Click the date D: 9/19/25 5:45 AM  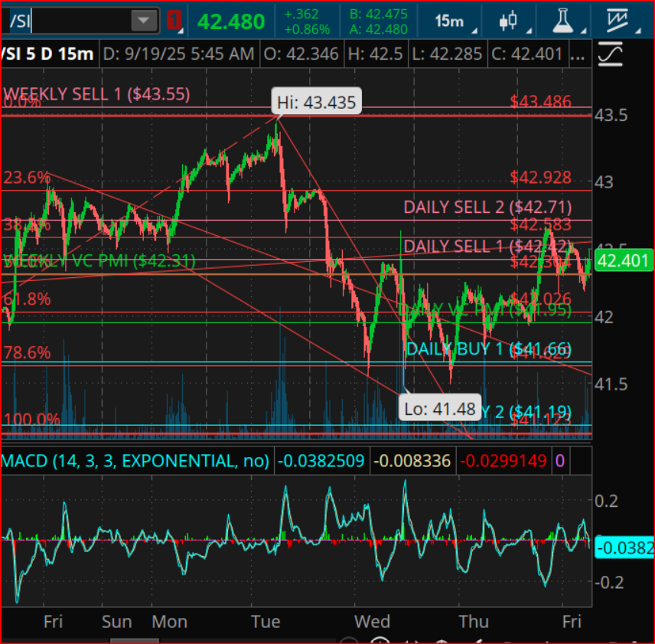coord(178,54)
